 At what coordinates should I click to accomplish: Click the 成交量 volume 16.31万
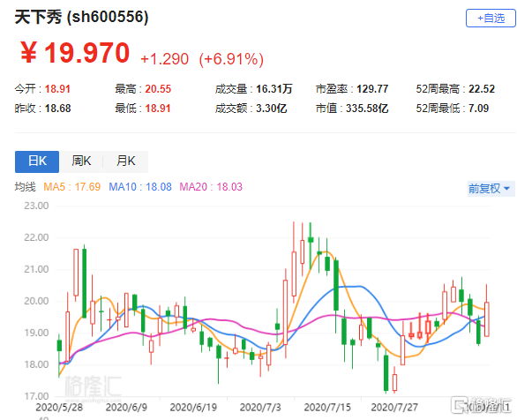point(274,89)
